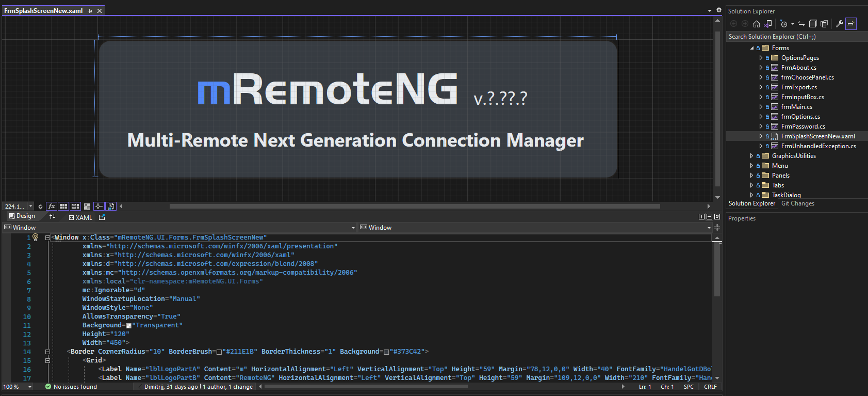The height and width of the screenshot is (396, 868).
Task: Expand the Panels folder
Action: 751,176
